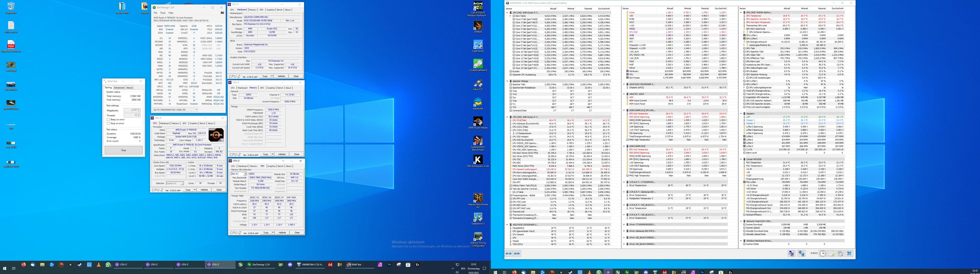Open ZenTimings memory module dropdown
This screenshot has width=980, height=274.
tap(175, 110)
